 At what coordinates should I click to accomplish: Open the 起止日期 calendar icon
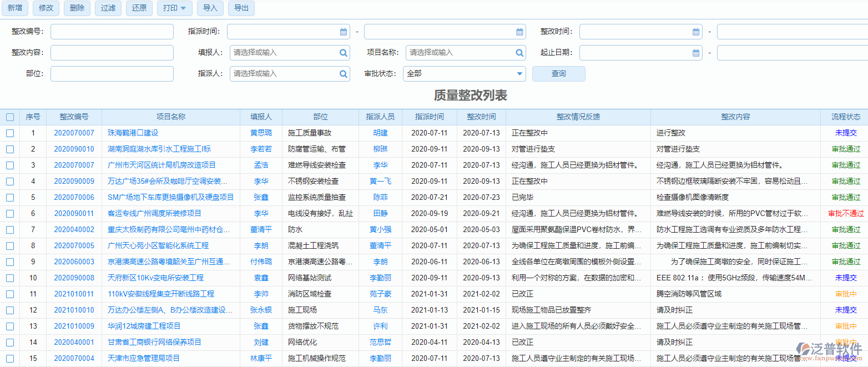click(695, 53)
